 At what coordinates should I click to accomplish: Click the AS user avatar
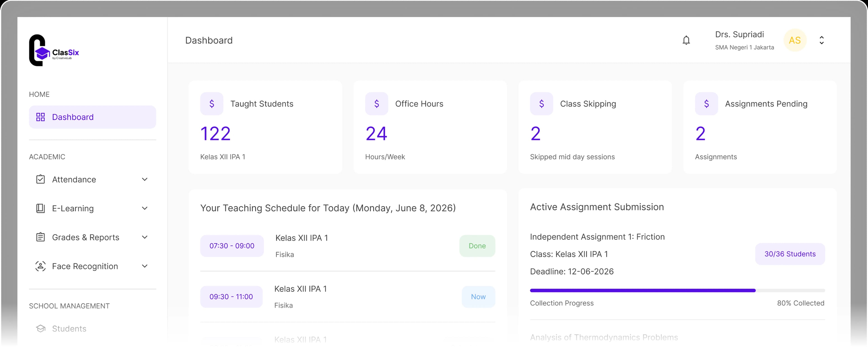coord(795,40)
